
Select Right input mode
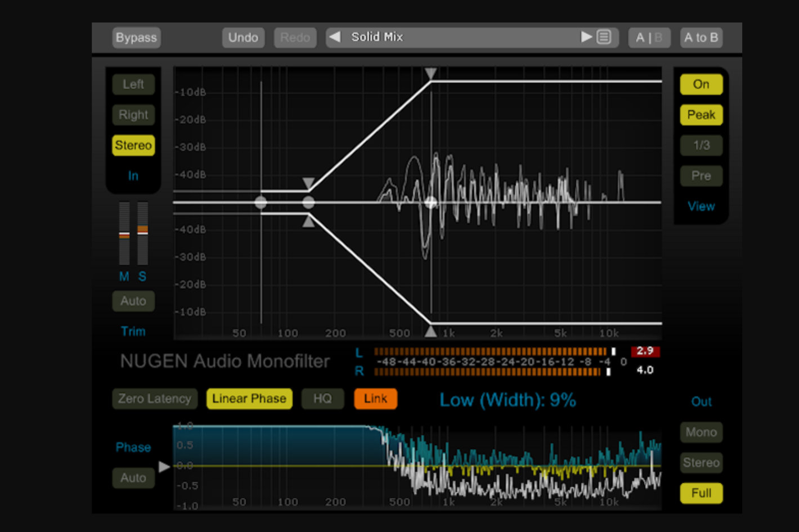133,115
